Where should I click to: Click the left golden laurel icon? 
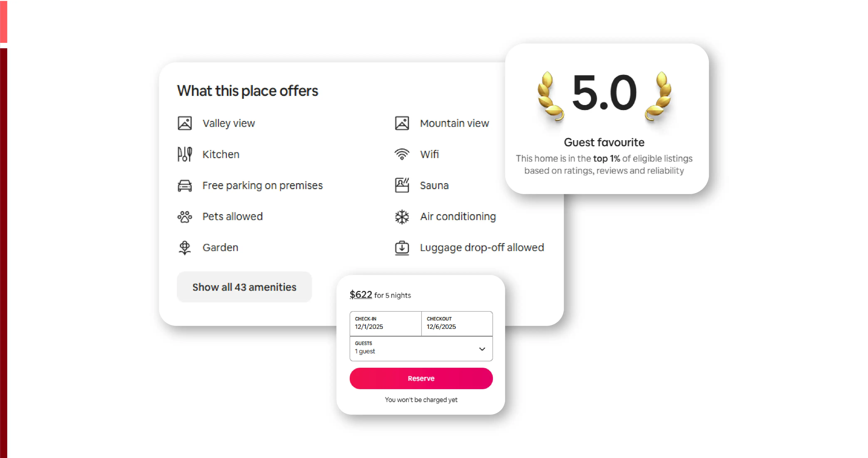(549, 96)
